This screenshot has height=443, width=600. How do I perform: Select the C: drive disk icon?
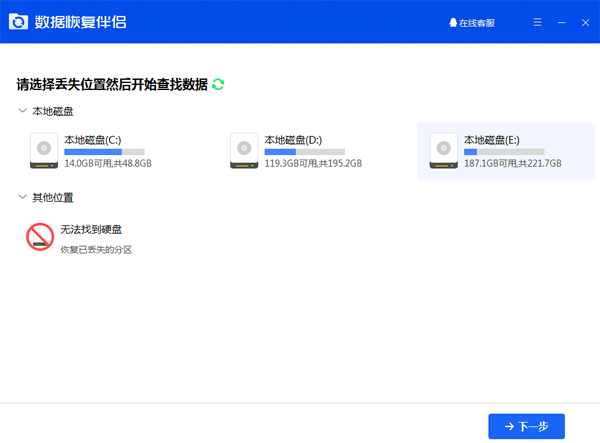(x=43, y=150)
